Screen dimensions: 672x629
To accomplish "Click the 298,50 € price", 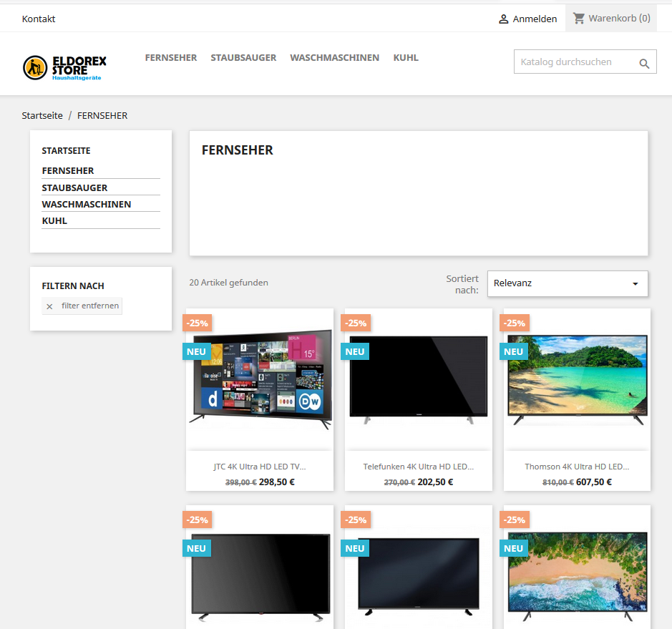I will pos(277,482).
